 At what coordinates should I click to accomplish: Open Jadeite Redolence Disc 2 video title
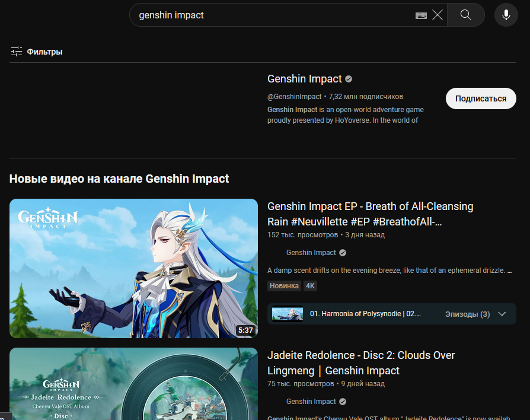click(361, 363)
